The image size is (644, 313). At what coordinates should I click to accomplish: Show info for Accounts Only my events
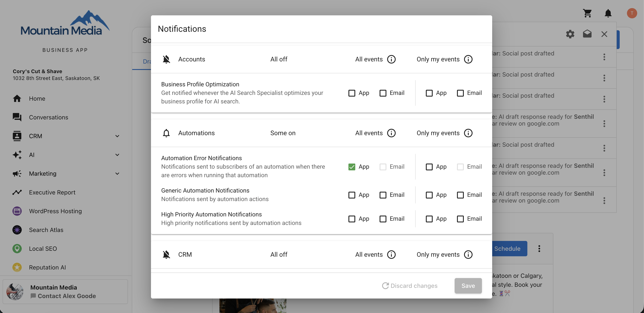468,59
